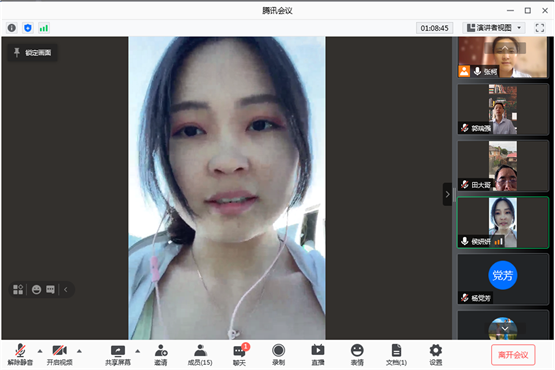
Task: Open the Members (15) list
Action: pos(200,355)
